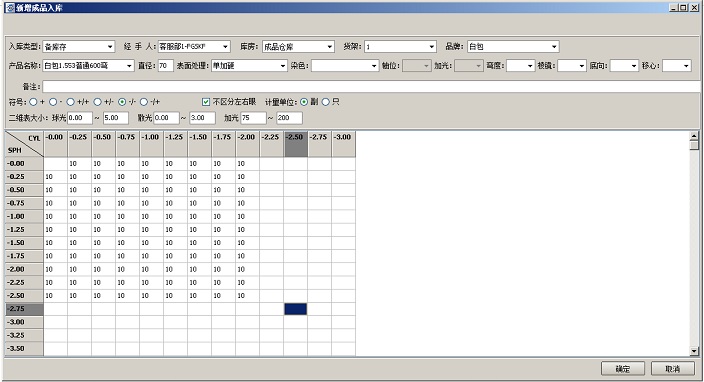
Task: Click the -1.50 CYL column header
Action: pos(199,144)
